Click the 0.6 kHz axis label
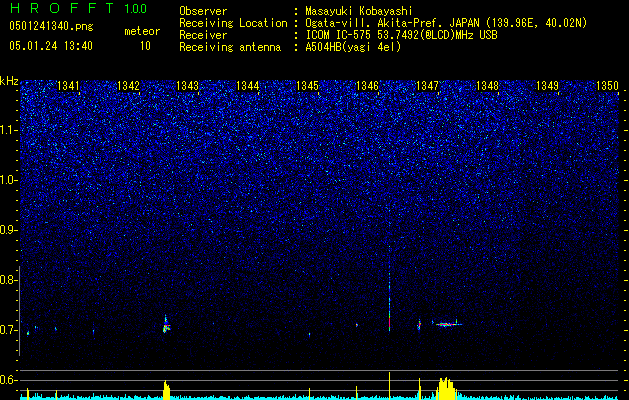Screen dimensions: 629x400 point(8,380)
